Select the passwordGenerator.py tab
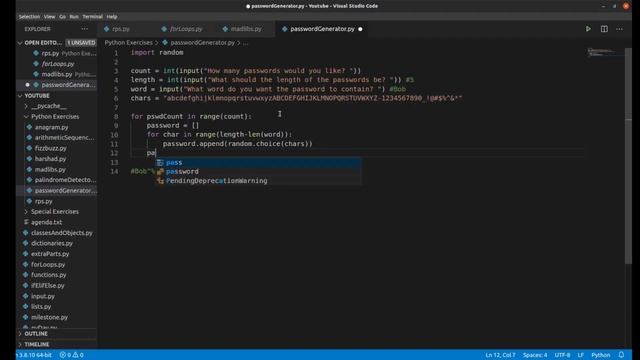The image size is (640, 360). coord(322,29)
